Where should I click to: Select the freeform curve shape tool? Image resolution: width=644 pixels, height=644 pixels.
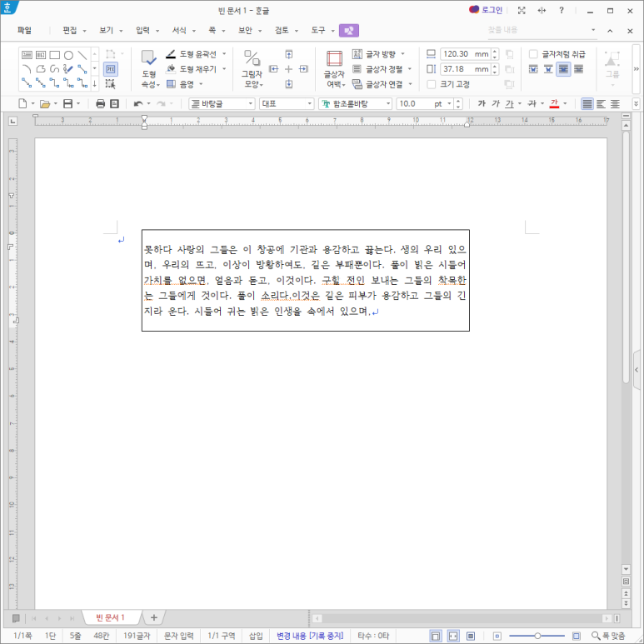[x=55, y=69]
